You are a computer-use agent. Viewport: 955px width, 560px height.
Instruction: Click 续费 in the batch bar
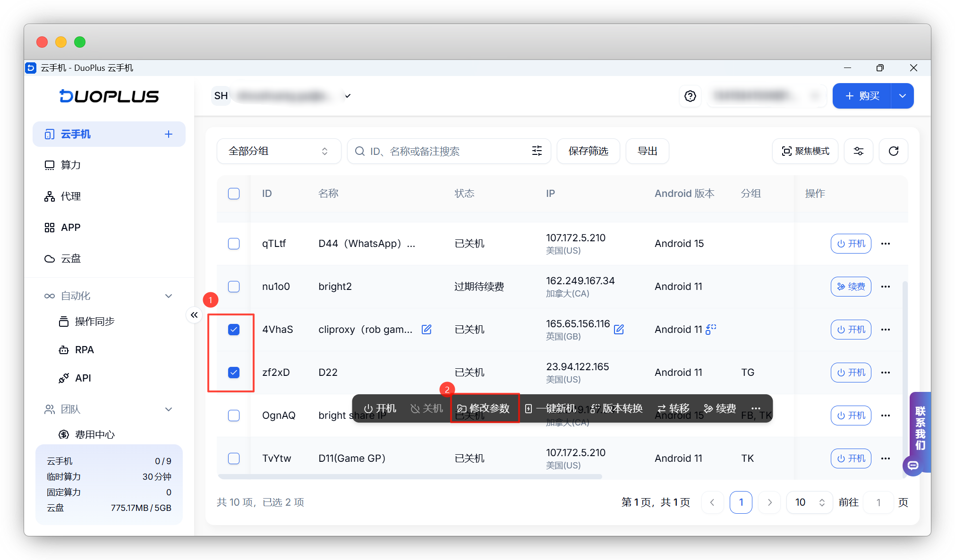(720, 408)
